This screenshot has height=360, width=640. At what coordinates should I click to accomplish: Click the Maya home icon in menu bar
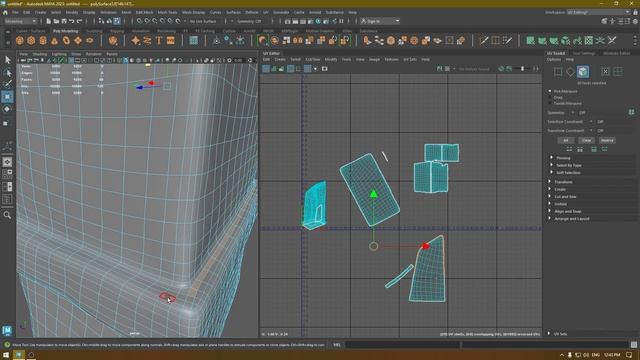[5, 12]
